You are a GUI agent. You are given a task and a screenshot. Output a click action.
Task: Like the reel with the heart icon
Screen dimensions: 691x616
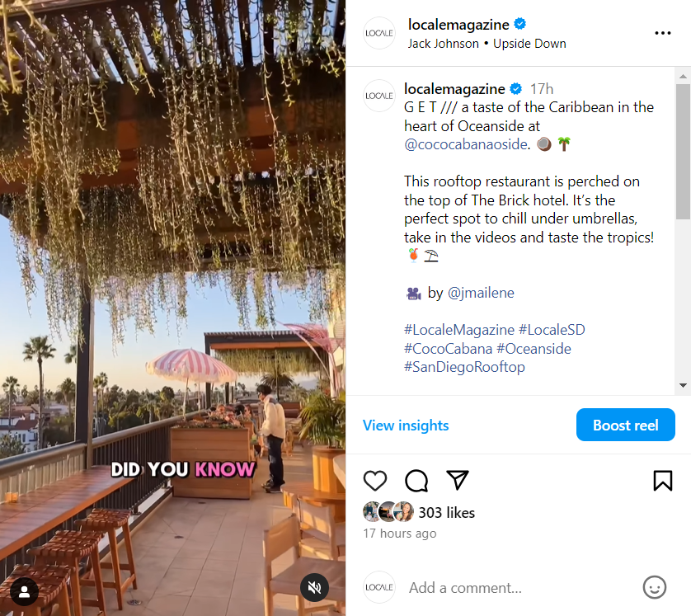coord(375,481)
